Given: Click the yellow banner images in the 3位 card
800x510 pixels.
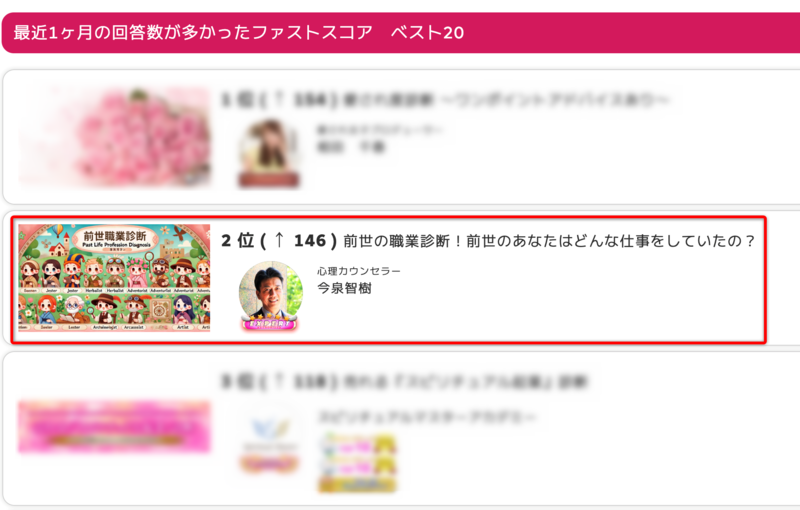Looking at the screenshot, I should pos(357,463).
